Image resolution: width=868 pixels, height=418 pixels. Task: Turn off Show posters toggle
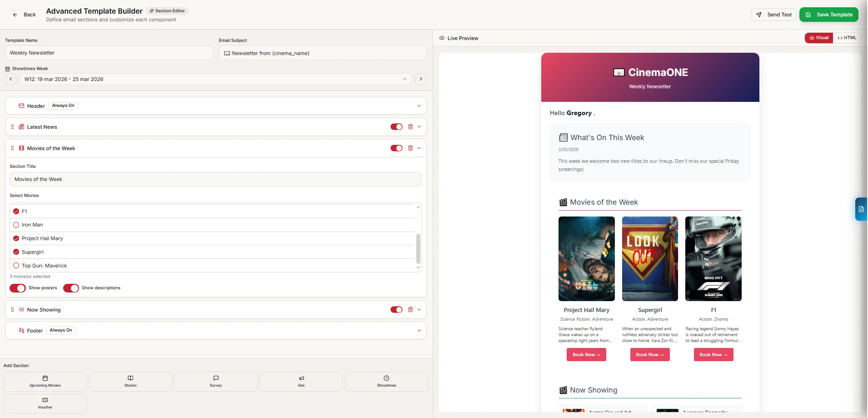[x=18, y=288]
